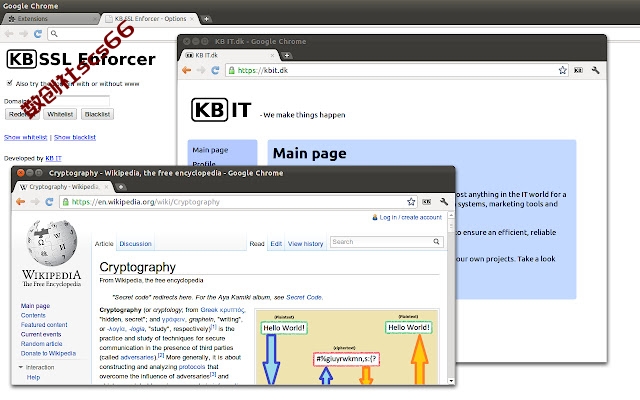640x400 pixels.
Task: Reload the kbit.dk page
Action: click(215, 70)
